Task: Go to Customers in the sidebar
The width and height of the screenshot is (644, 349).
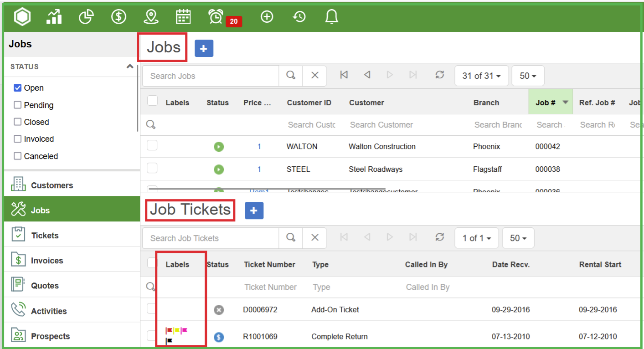Action: point(52,185)
